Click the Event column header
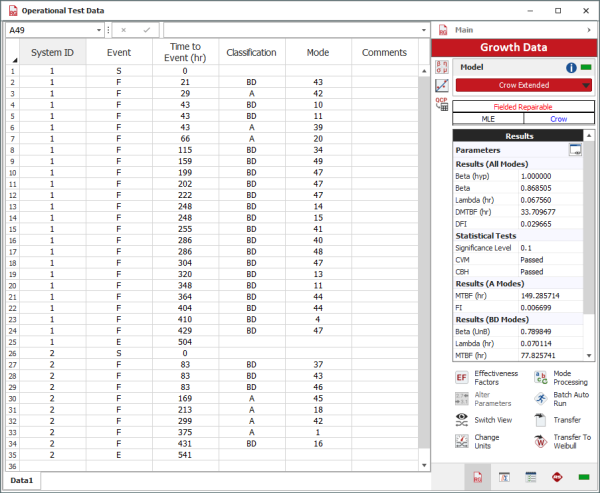The width and height of the screenshot is (600, 493). tap(119, 52)
